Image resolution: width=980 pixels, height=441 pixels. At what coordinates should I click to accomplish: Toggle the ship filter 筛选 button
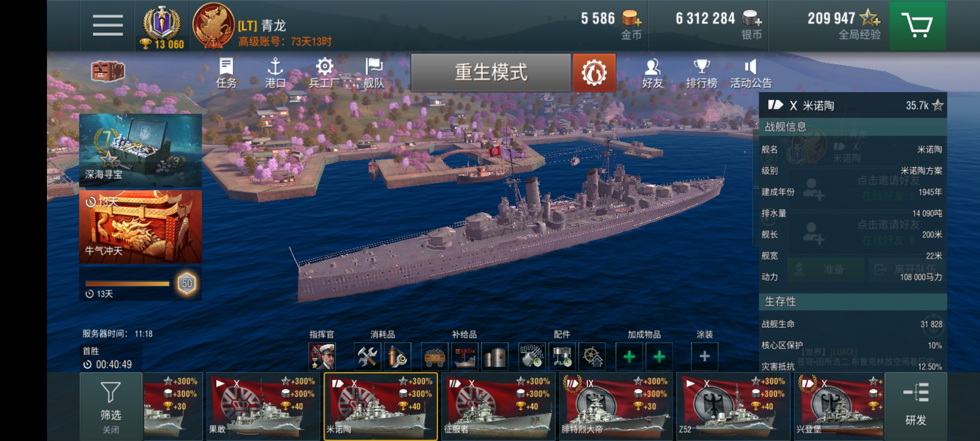pos(111,406)
